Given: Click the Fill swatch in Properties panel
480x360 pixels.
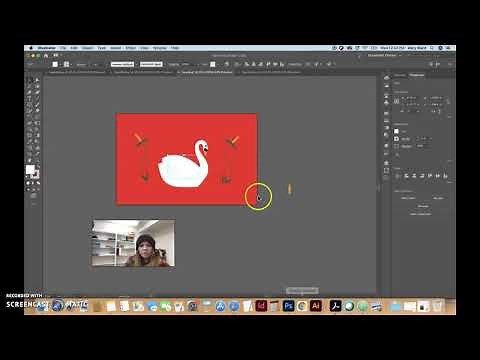Looking at the screenshot, I should pyautogui.click(x=396, y=131).
